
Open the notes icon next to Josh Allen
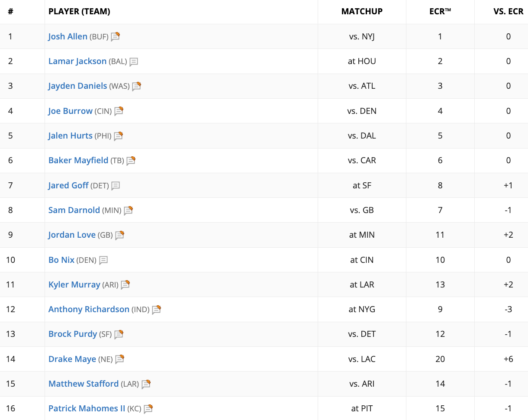(x=115, y=37)
